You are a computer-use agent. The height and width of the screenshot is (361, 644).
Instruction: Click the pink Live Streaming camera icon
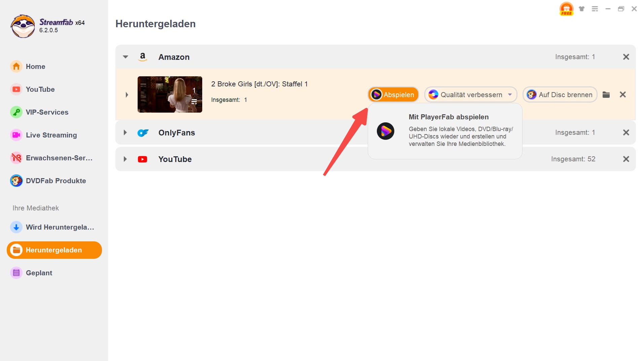[x=16, y=135]
